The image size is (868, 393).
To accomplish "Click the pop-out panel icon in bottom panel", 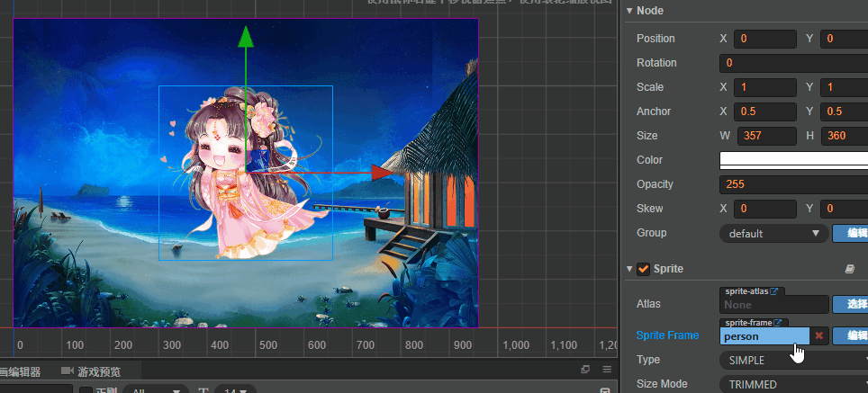I will coord(585,370).
